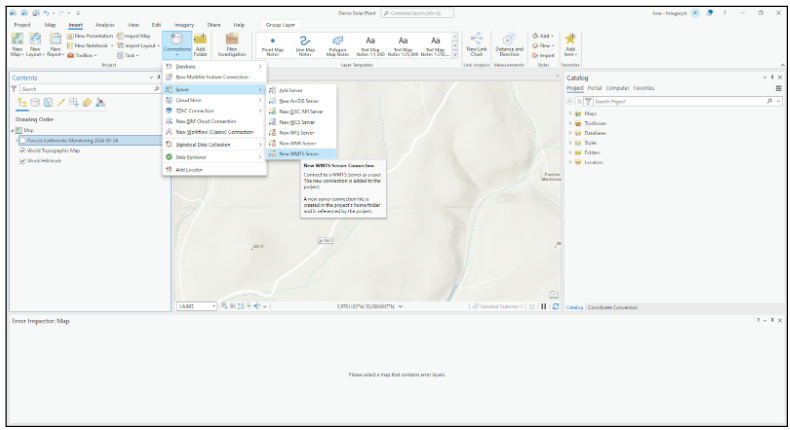Click the notifications bell icon
Image resolution: width=790 pixels, height=430 pixels.
709,13
